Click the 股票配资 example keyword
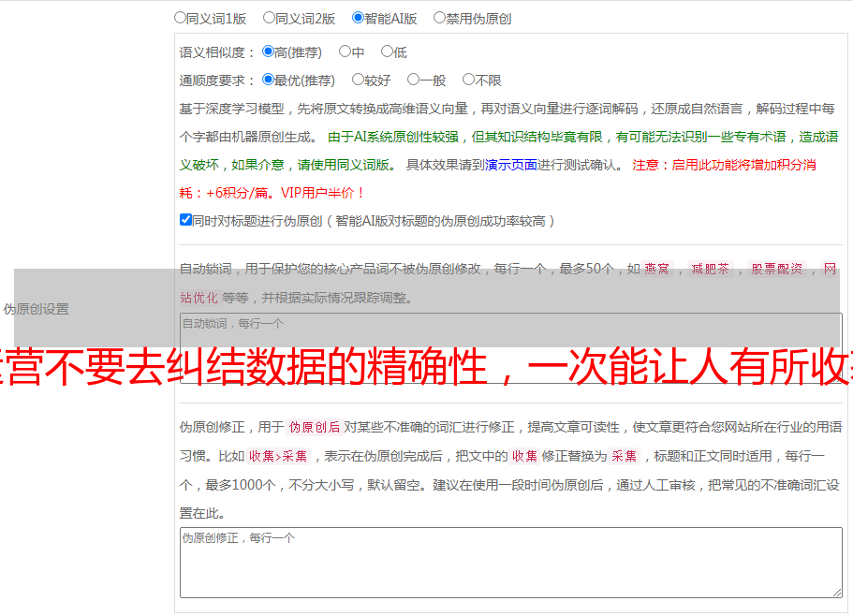853x616 pixels. 777,269
